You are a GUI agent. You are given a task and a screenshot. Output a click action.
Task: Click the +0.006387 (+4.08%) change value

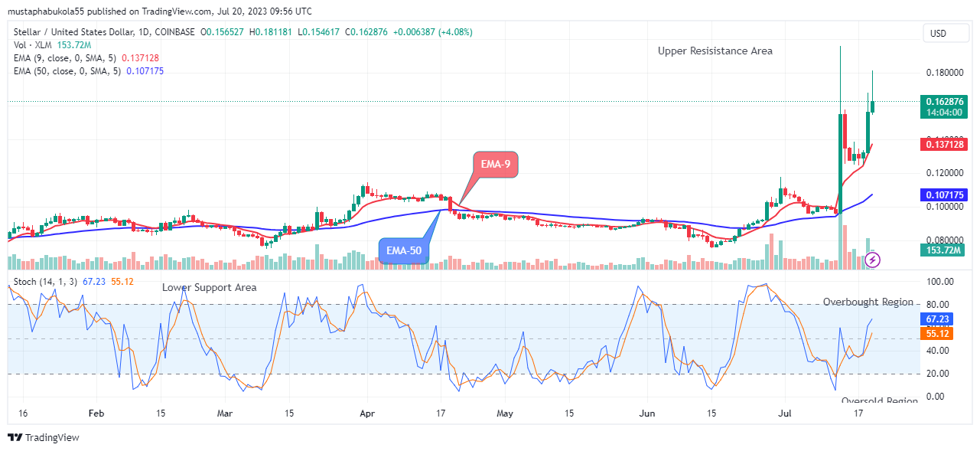tap(434, 32)
